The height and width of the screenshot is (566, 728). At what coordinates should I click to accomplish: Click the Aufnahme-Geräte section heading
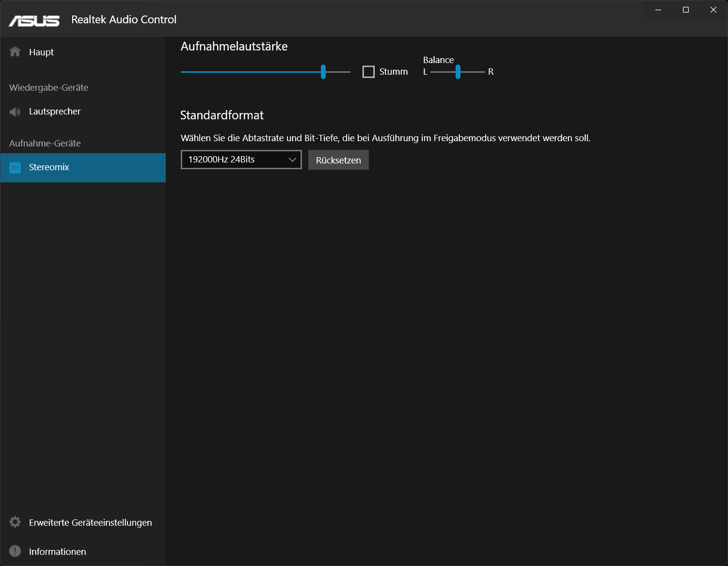coord(45,144)
